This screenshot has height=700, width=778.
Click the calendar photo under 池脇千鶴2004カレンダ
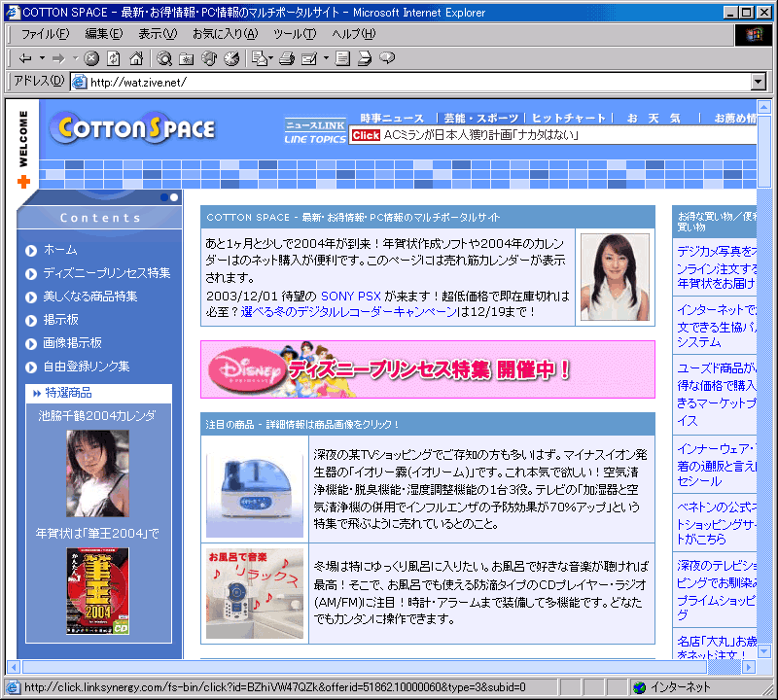[x=98, y=473]
